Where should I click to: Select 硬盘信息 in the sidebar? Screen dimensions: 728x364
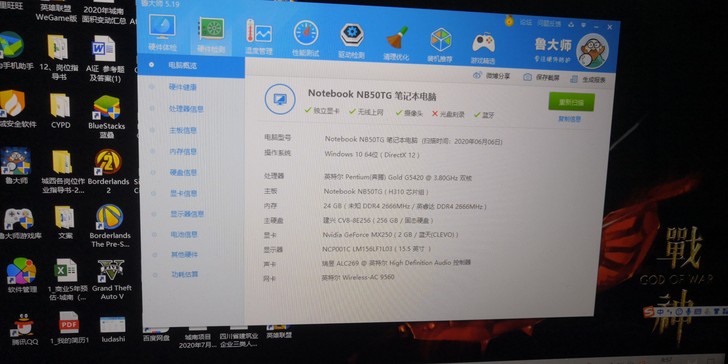pyautogui.click(x=183, y=172)
